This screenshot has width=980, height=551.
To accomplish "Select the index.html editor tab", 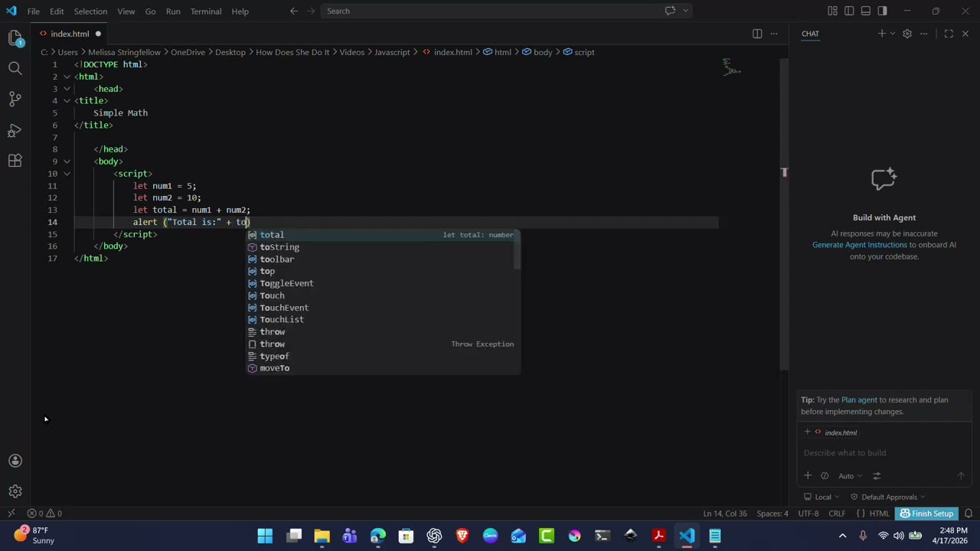I will click(70, 34).
